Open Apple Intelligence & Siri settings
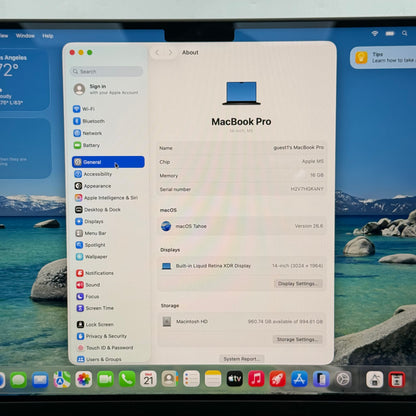416x416 pixels. 106,198
